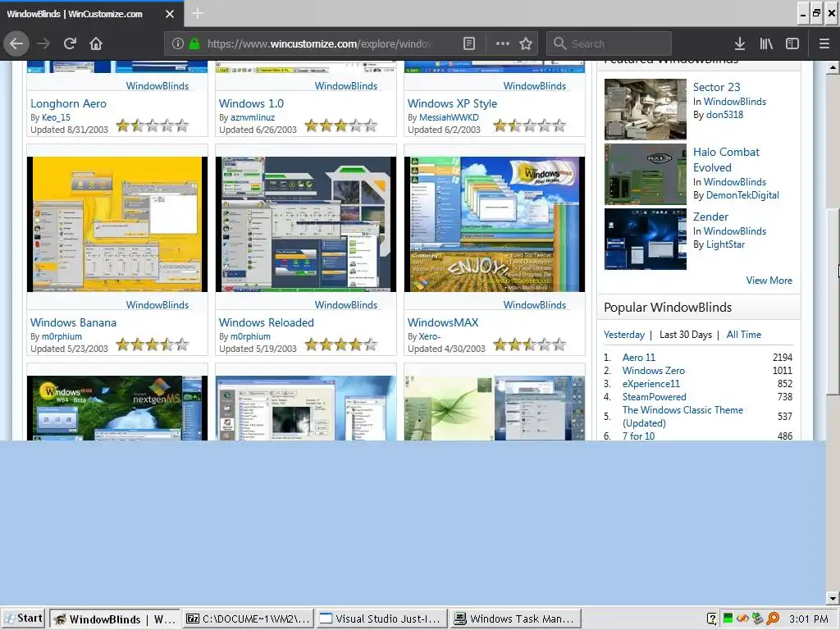Close the WindowBlinds | WinCustomize.com tab

tap(169, 14)
